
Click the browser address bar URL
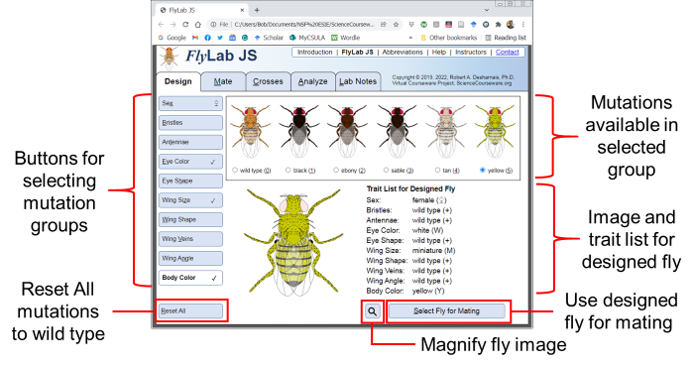pos(304,25)
